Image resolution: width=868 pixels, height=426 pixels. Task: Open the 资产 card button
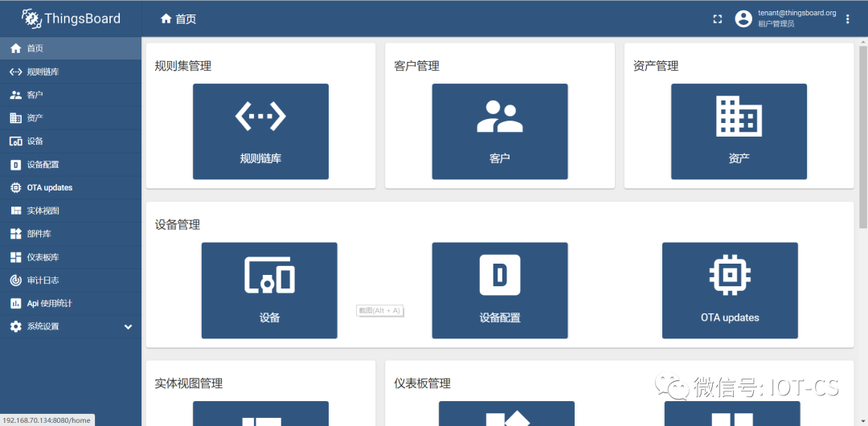[739, 131]
